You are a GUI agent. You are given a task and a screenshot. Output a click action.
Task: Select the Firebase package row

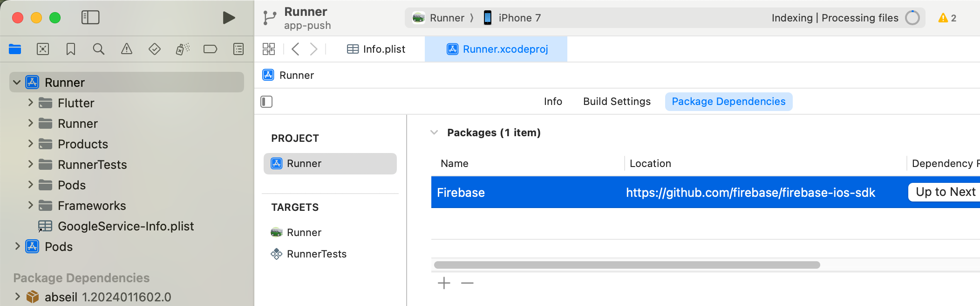click(x=705, y=192)
